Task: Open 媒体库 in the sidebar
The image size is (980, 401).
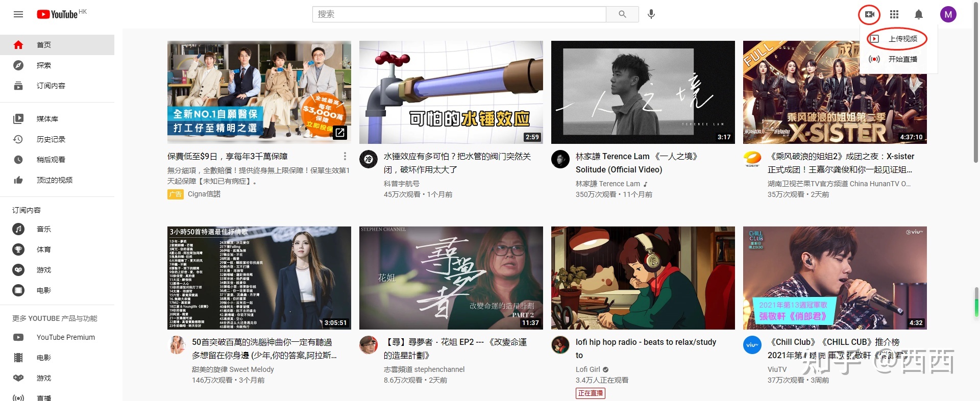Action: pyautogui.click(x=57, y=119)
